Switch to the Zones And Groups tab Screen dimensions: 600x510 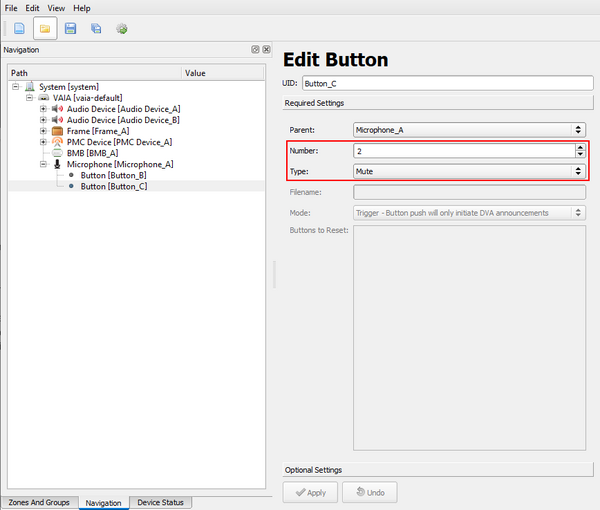point(39,502)
